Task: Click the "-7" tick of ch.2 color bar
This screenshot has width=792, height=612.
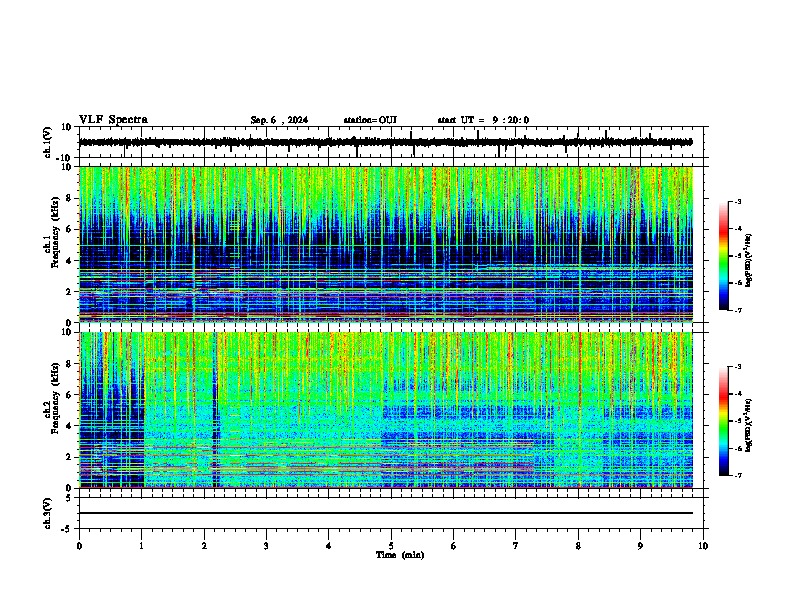Action: point(737,475)
